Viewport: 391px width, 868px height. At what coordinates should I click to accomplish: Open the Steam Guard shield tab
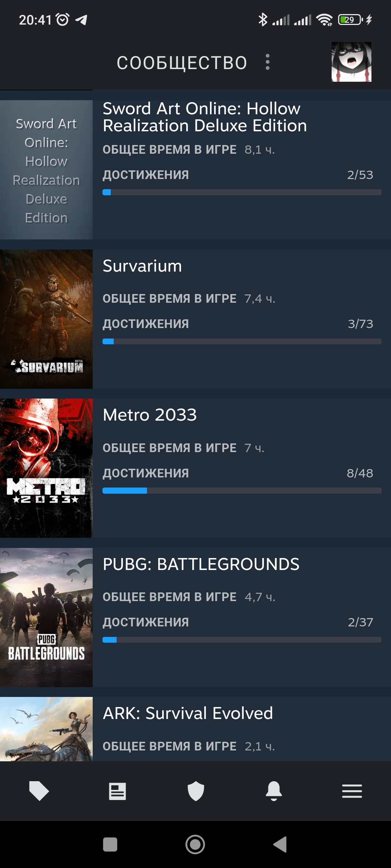[196, 791]
